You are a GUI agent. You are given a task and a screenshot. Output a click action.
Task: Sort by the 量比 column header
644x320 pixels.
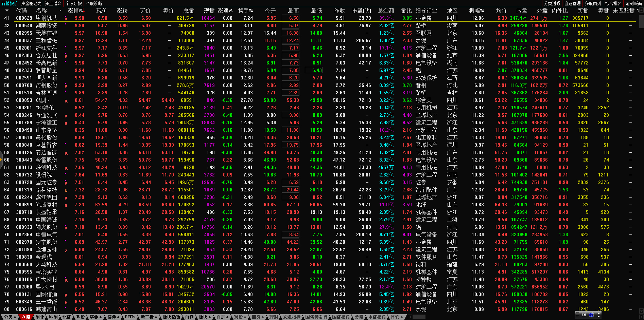point(406,11)
